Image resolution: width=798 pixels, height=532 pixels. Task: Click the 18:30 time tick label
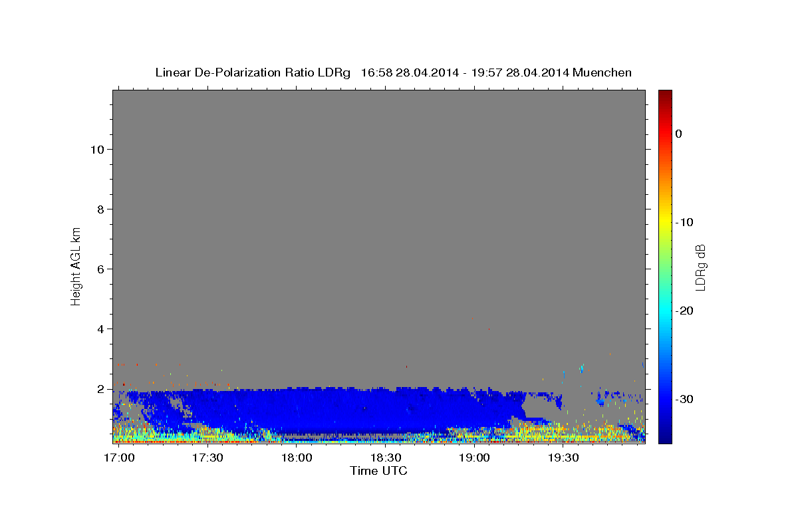pos(386,458)
